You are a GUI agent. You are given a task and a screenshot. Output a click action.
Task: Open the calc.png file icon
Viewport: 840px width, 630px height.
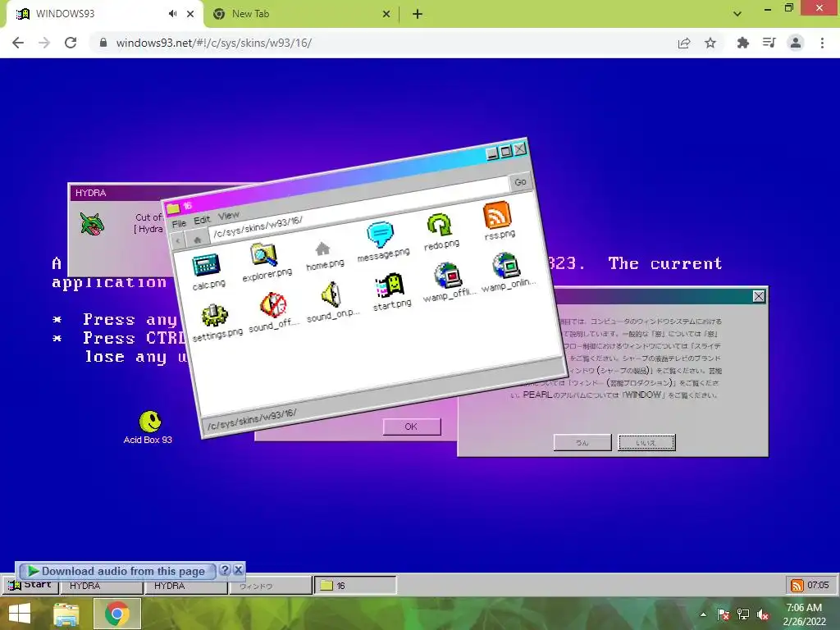[207, 265]
